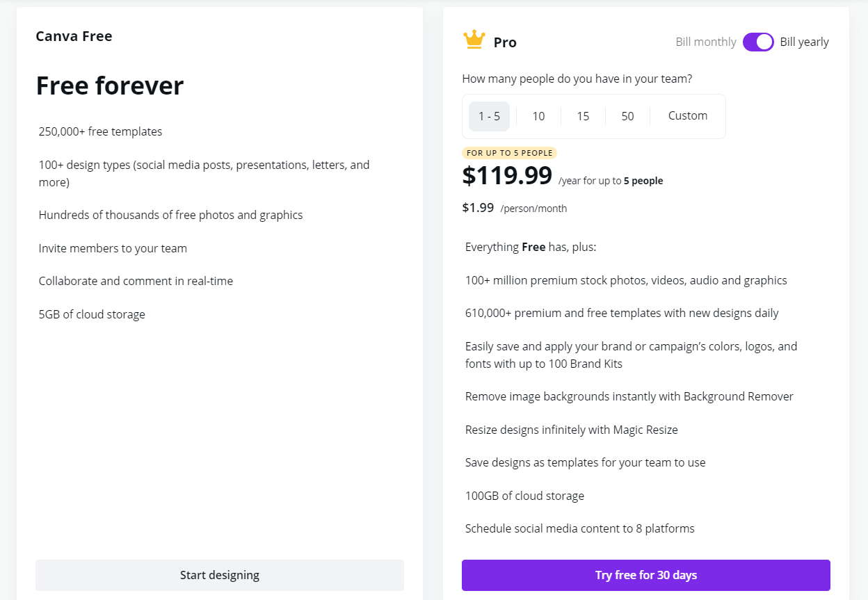Viewport: 868px width, 600px height.
Task: Choose the 50 people team size
Action: tap(627, 116)
